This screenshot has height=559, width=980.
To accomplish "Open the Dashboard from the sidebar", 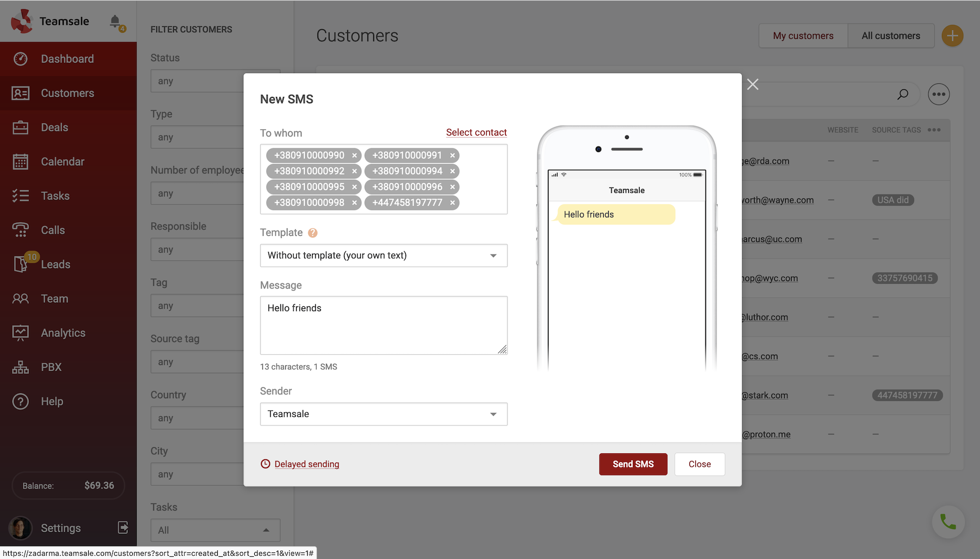I will pyautogui.click(x=67, y=59).
